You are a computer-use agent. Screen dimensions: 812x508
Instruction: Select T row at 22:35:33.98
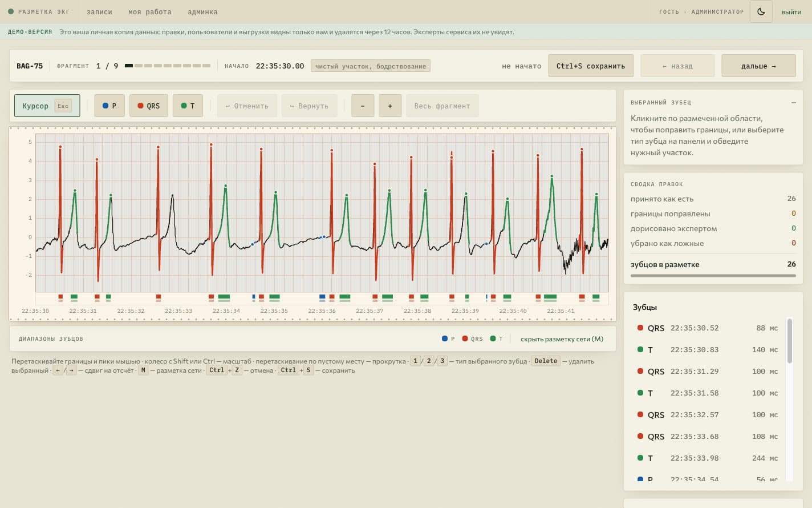(x=708, y=458)
